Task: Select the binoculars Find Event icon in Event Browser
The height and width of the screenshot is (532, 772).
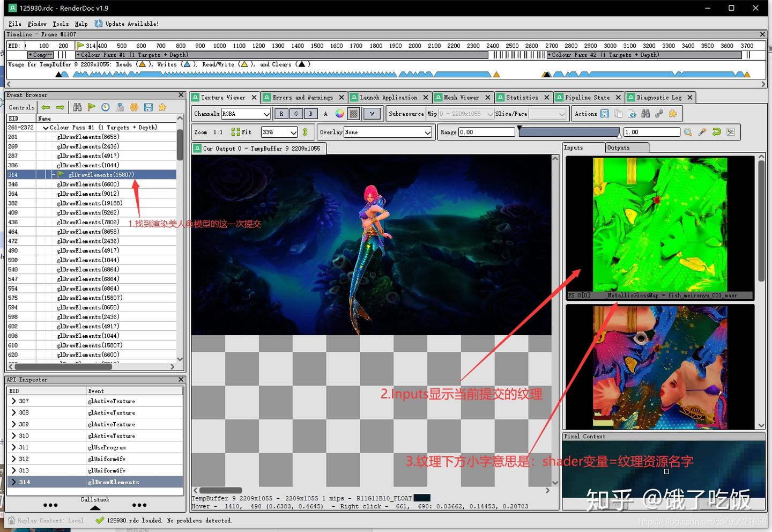Action: [77, 107]
